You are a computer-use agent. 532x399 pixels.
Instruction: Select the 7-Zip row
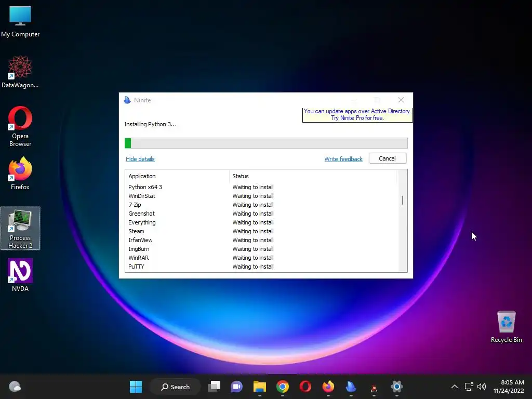tap(261, 205)
